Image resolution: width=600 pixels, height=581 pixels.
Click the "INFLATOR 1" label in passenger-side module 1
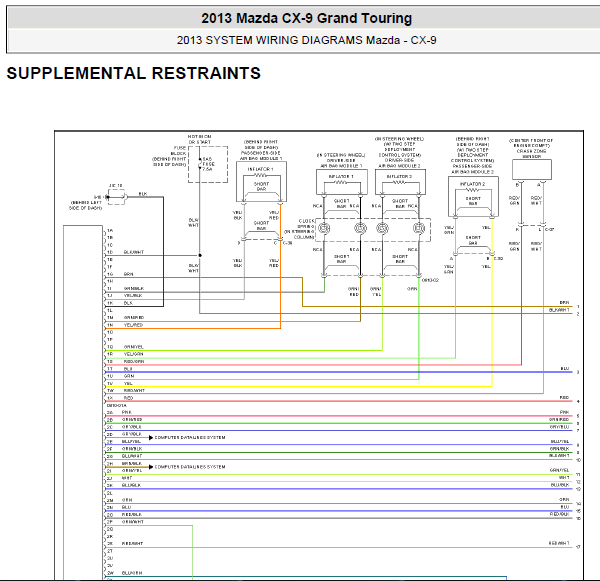click(x=260, y=169)
